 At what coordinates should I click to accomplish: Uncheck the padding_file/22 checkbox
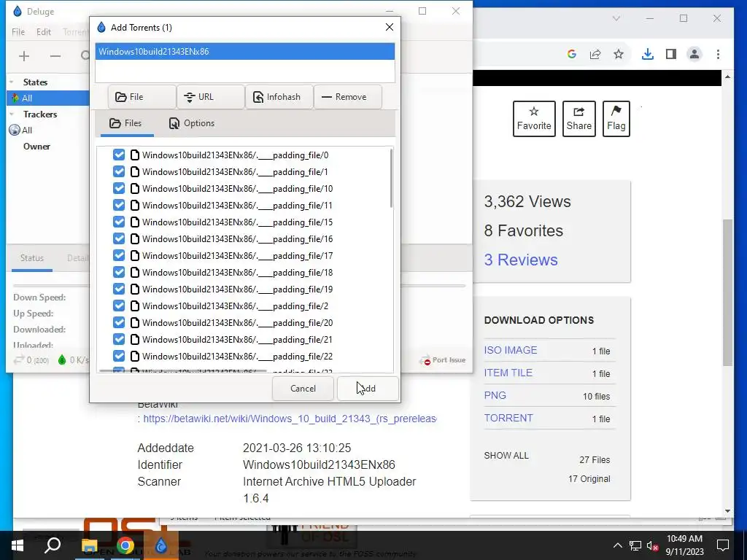coord(119,356)
